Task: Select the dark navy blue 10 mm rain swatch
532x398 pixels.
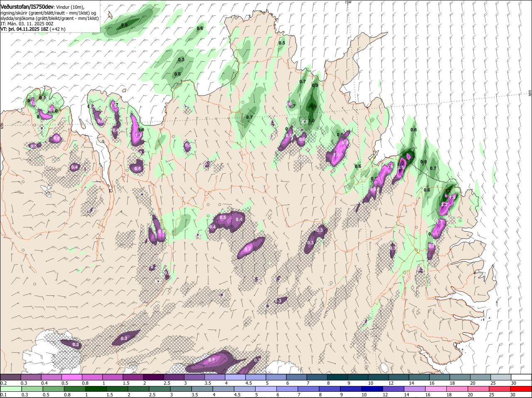Action: coord(372,389)
